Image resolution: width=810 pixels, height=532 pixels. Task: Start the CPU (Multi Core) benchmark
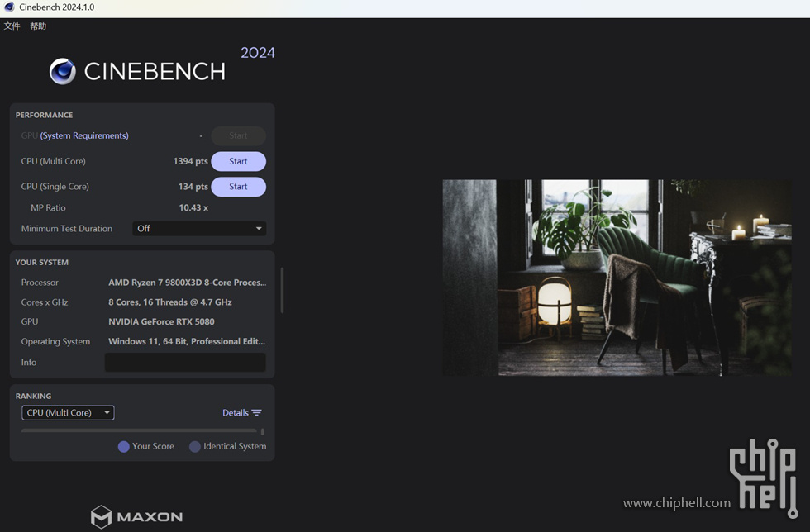[239, 161]
